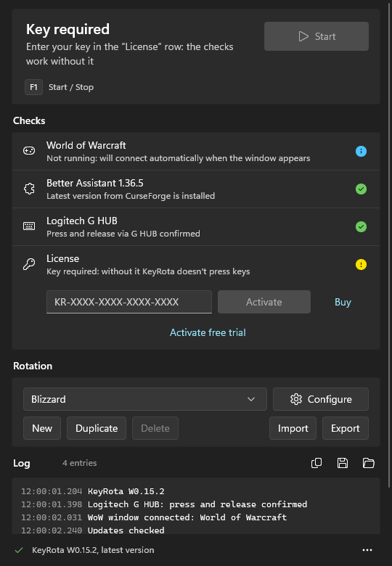This screenshot has width=392, height=566.
Task: Create a New rotation
Action: click(x=42, y=428)
